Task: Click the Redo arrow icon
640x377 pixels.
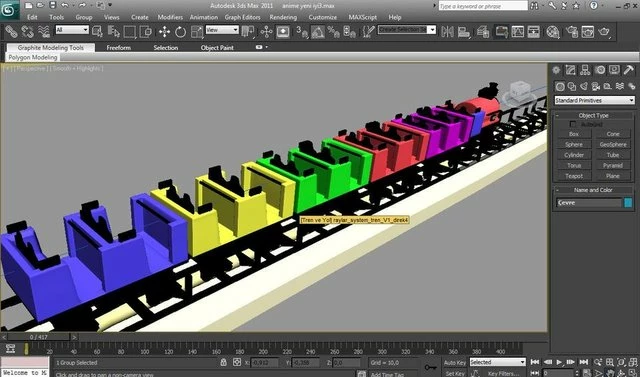Action: [82, 5]
